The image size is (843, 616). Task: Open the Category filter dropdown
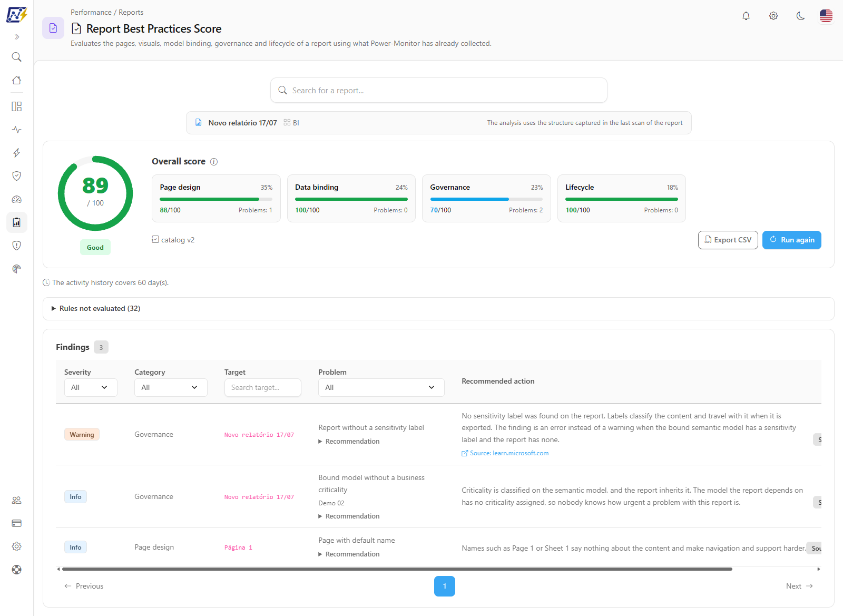[171, 387]
